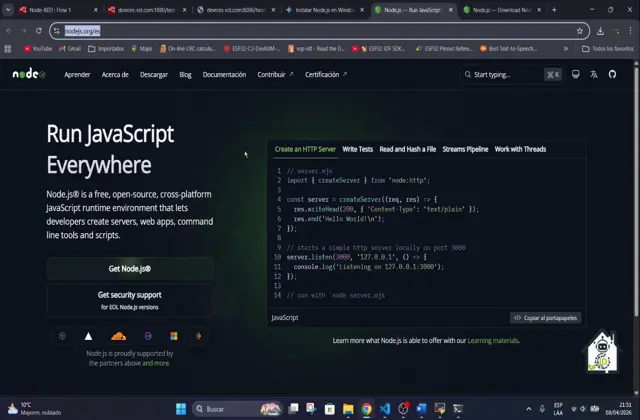
Task: Click the Node.js logo in the navbar
Action: pyautogui.click(x=28, y=74)
